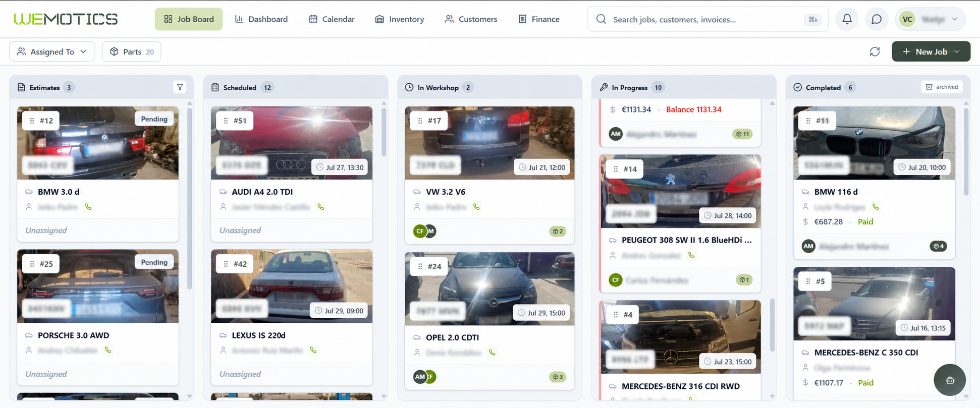Image resolution: width=980 pixels, height=408 pixels.
Task: Click the phone icon on VW 3.2 V6 card
Action: click(x=476, y=207)
